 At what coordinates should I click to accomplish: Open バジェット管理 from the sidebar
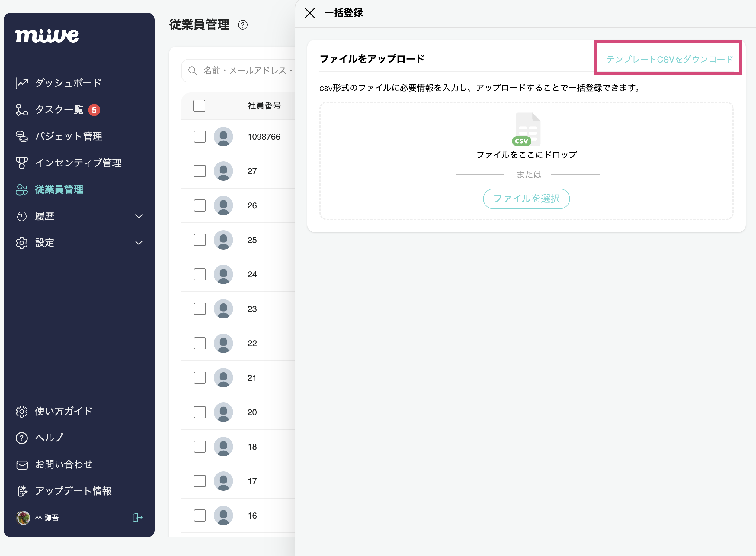click(21, 136)
